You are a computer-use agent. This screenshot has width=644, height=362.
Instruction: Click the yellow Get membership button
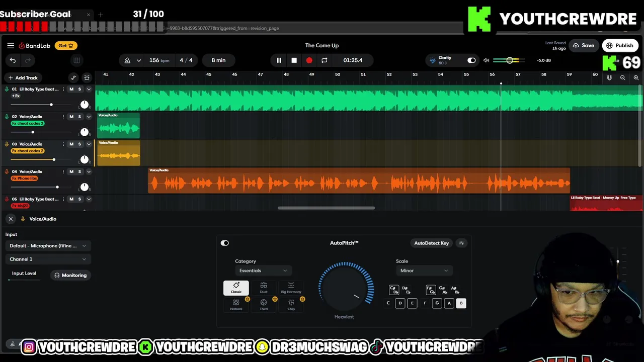tap(66, 46)
